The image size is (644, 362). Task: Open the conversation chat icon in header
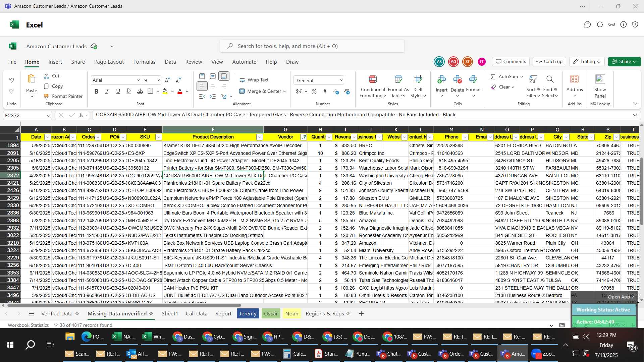tap(587, 24)
